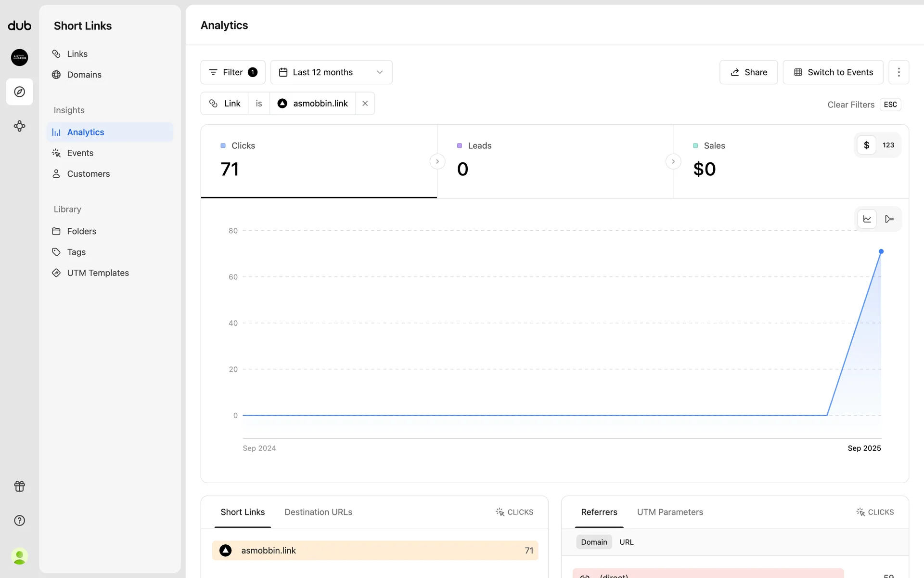Remove the asmobbin.link filter

coord(365,104)
